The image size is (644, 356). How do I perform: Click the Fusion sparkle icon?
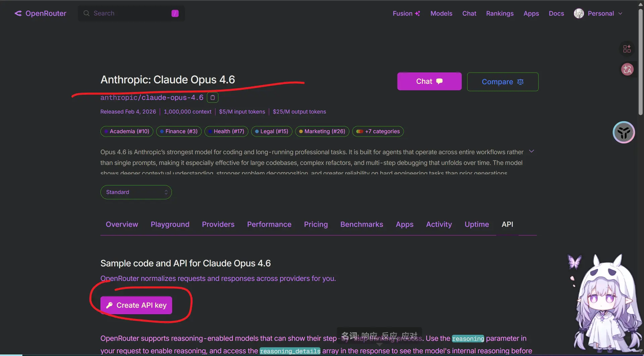click(x=418, y=13)
